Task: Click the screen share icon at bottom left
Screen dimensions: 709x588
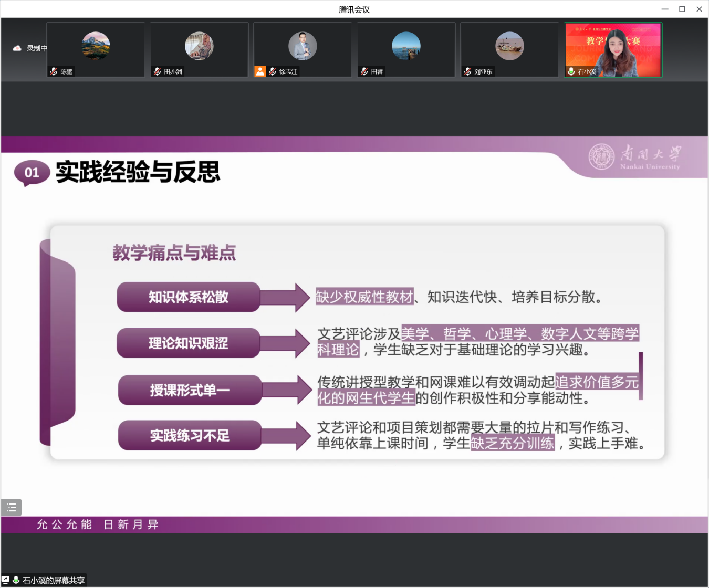Action: pos(6,580)
